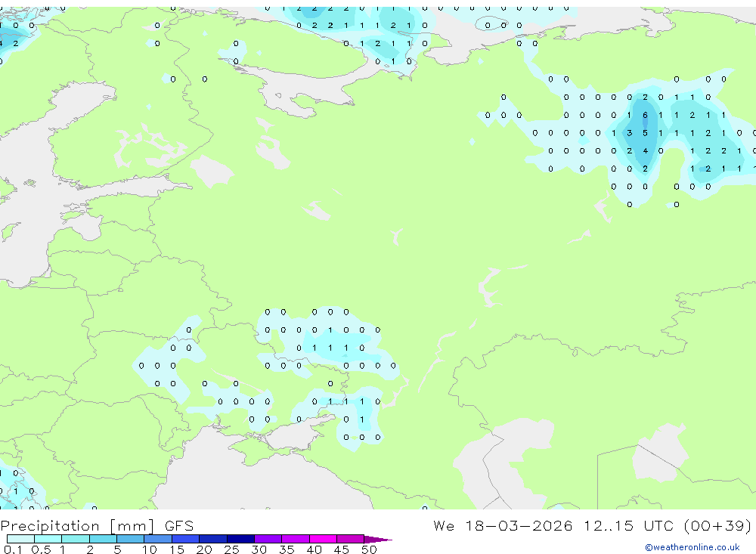Screen dimensions: 756x554
Task: Click the legend label '10'
Action: click(x=150, y=549)
